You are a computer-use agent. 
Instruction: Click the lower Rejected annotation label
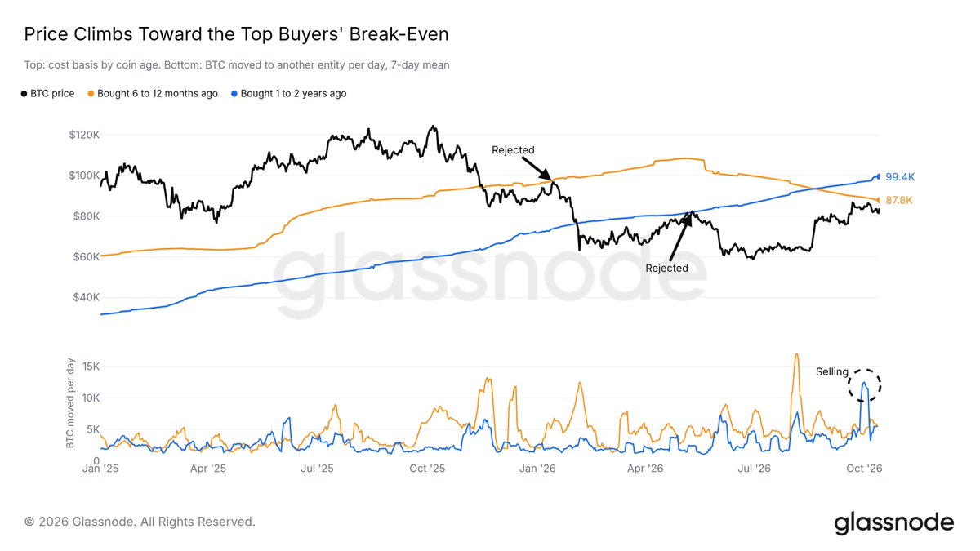tap(666, 268)
